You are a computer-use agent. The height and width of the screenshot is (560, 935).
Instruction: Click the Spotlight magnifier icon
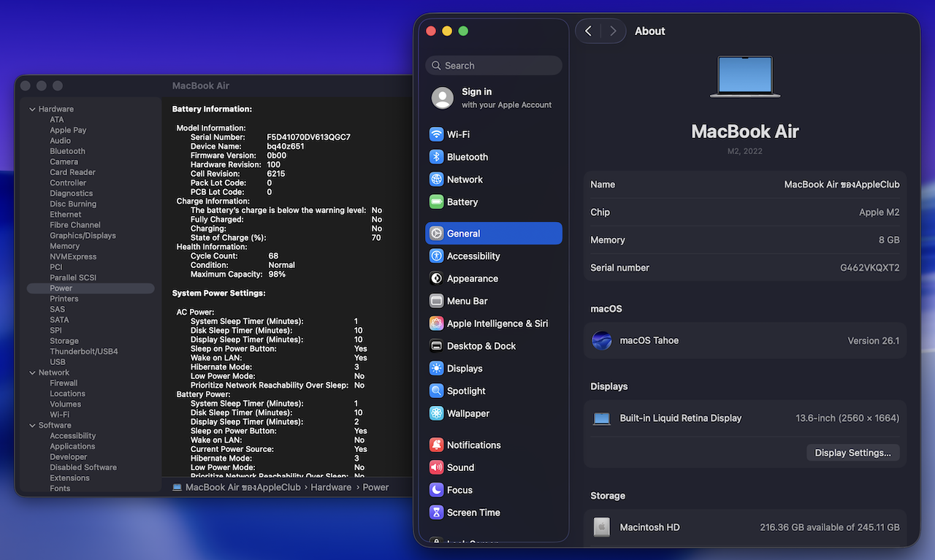[x=436, y=391]
